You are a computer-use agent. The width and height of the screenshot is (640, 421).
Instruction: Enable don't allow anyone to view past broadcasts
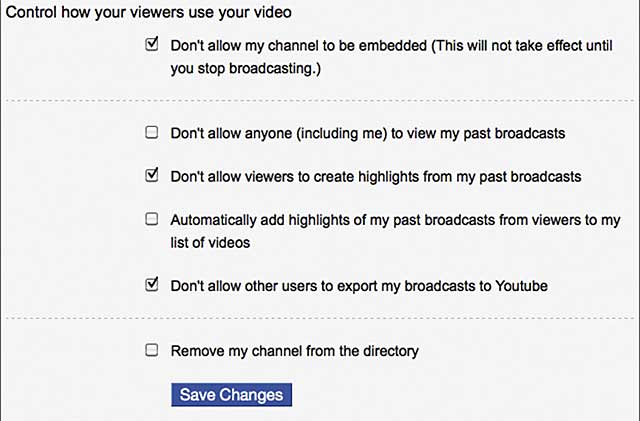pos(152,132)
